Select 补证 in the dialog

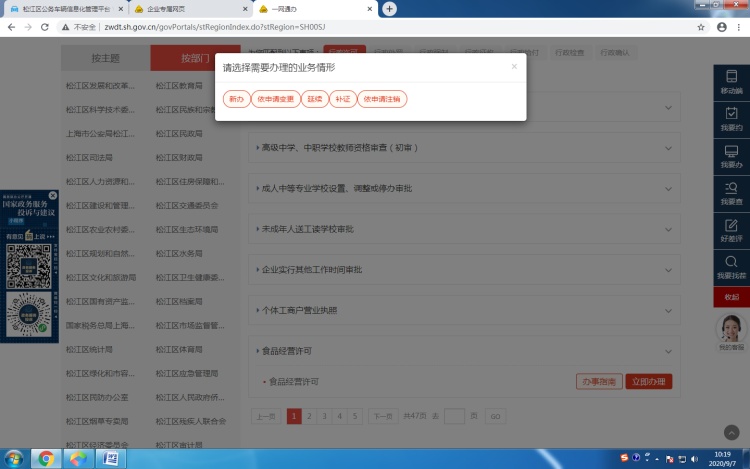click(342, 99)
